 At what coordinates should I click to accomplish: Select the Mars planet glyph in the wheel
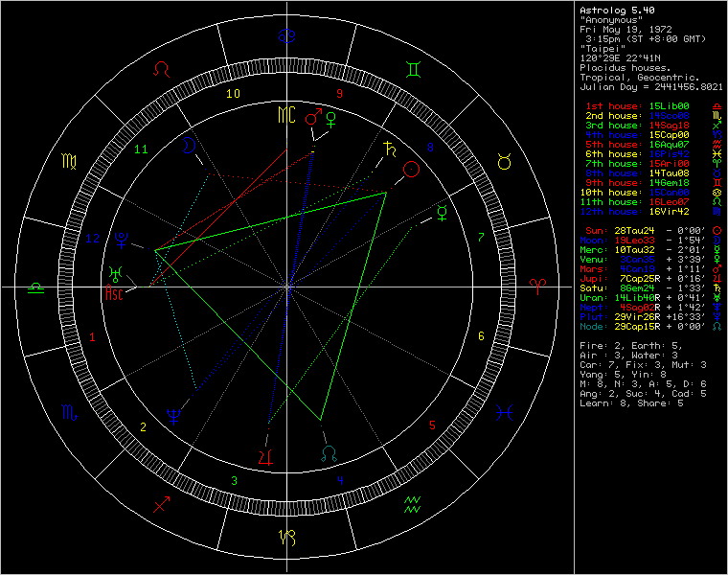tap(314, 117)
